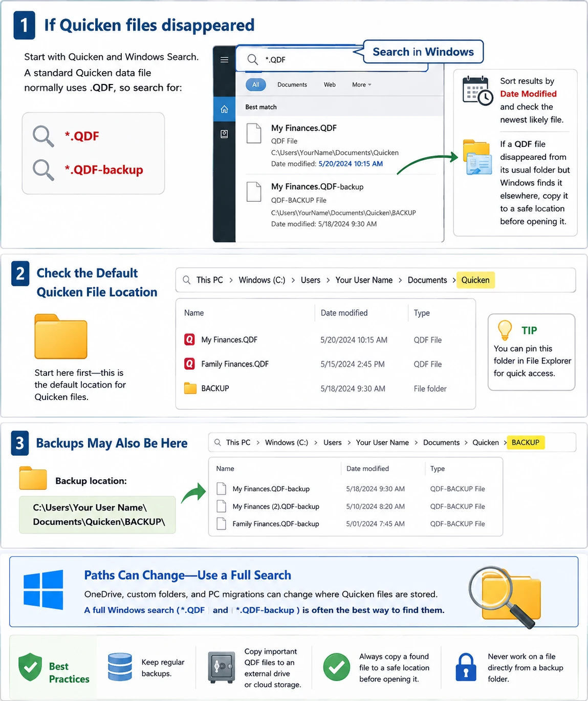Click the search icon in BACKUP folder address bar
588x701 pixels.
pos(217,442)
